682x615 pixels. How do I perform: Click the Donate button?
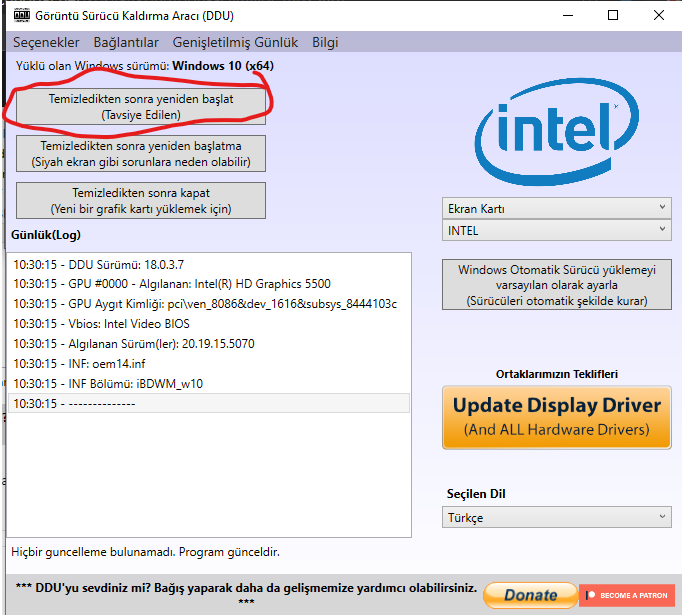click(x=530, y=595)
